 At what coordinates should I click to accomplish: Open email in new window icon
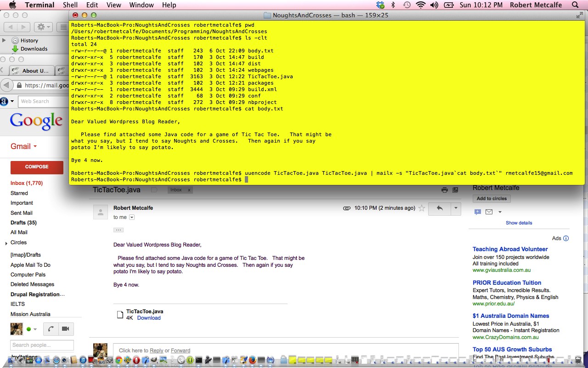point(455,190)
